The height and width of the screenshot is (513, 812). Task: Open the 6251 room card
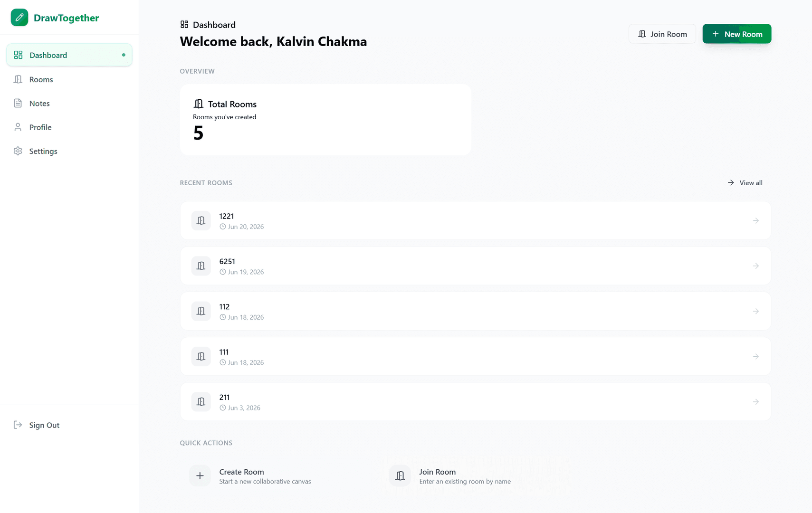click(475, 266)
